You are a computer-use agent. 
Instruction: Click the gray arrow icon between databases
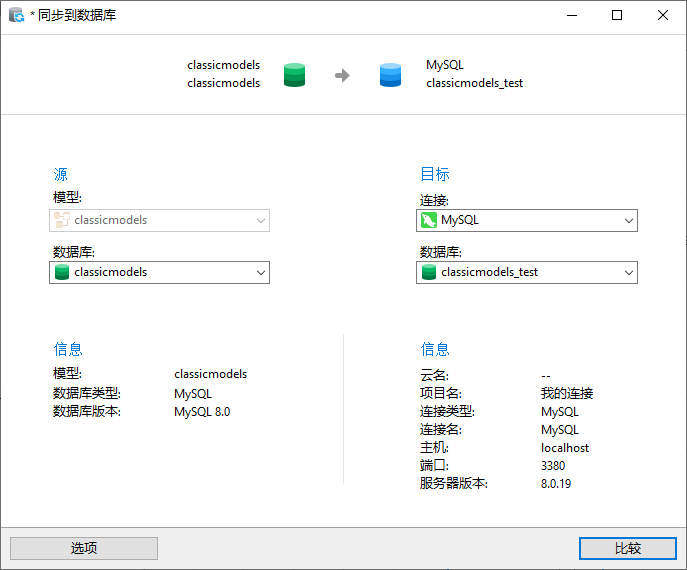click(x=342, y=75)
